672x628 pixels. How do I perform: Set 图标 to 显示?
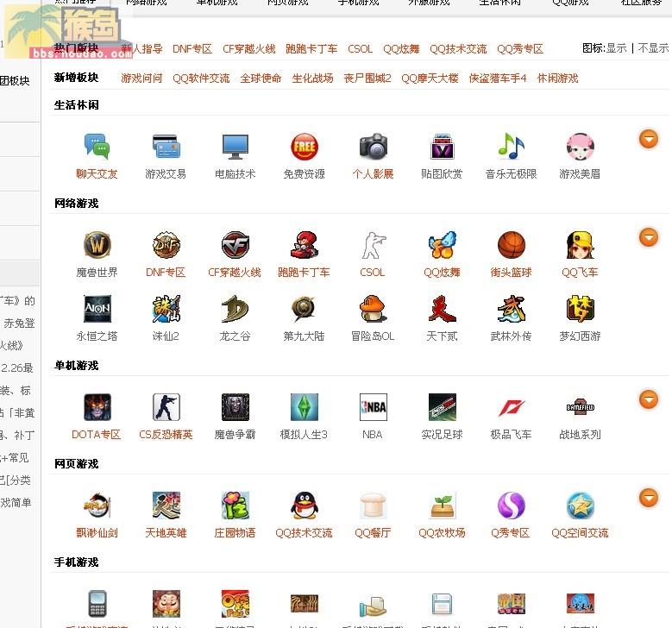616,48
